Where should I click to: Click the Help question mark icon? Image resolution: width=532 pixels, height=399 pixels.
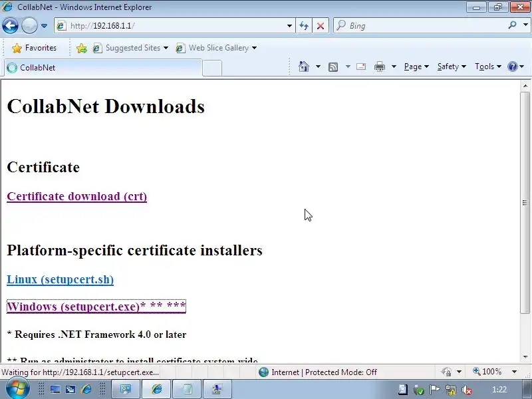coord(512,66)
